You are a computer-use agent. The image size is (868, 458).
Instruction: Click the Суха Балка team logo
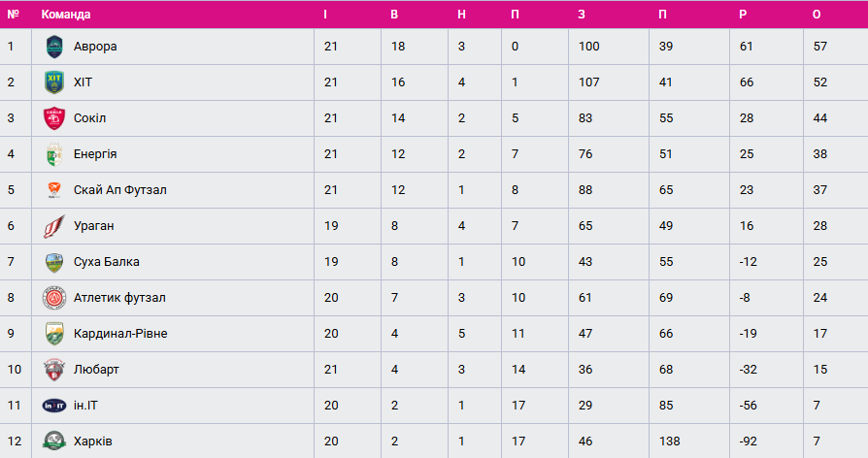[x=53, y=262]
